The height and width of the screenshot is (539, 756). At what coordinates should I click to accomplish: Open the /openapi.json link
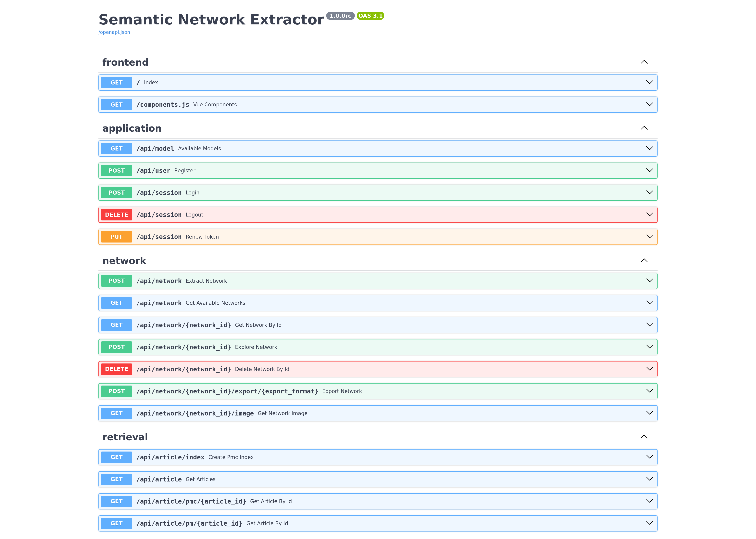[114, 32]
